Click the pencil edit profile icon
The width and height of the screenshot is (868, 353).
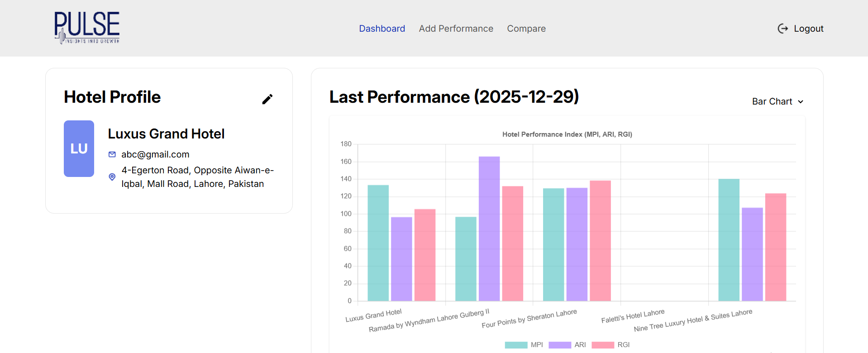pyautogui.click(x=267, y=99)
